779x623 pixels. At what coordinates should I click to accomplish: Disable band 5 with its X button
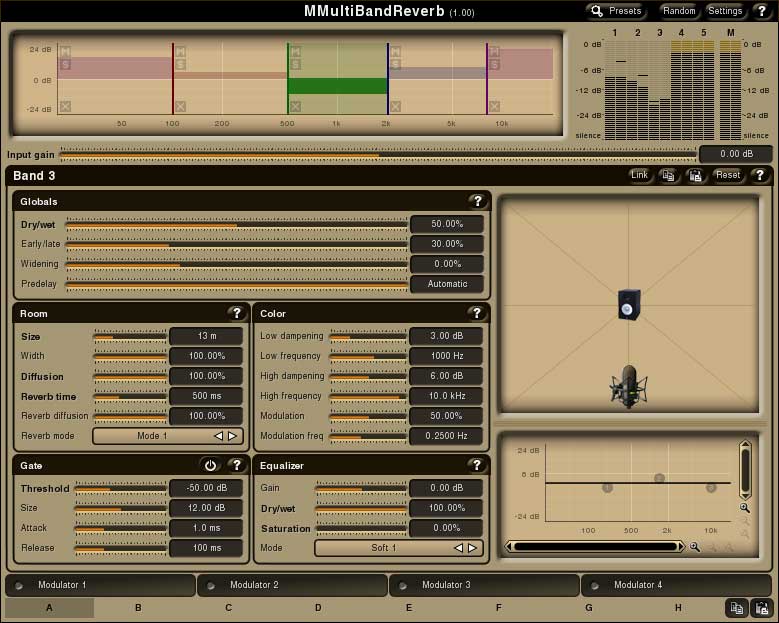pyautogui.click(x=494, y=106)
